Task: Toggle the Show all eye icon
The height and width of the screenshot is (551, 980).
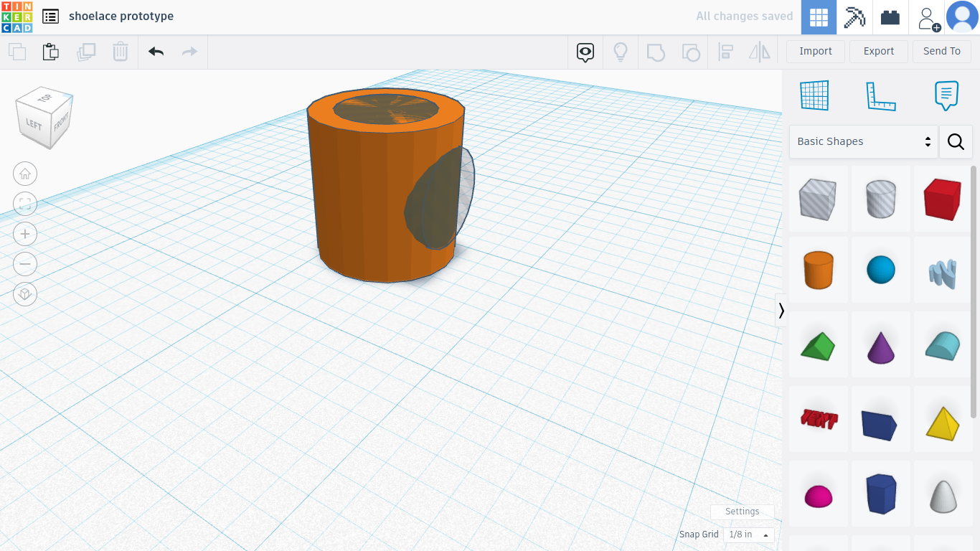Action: (x=585, y=52)
